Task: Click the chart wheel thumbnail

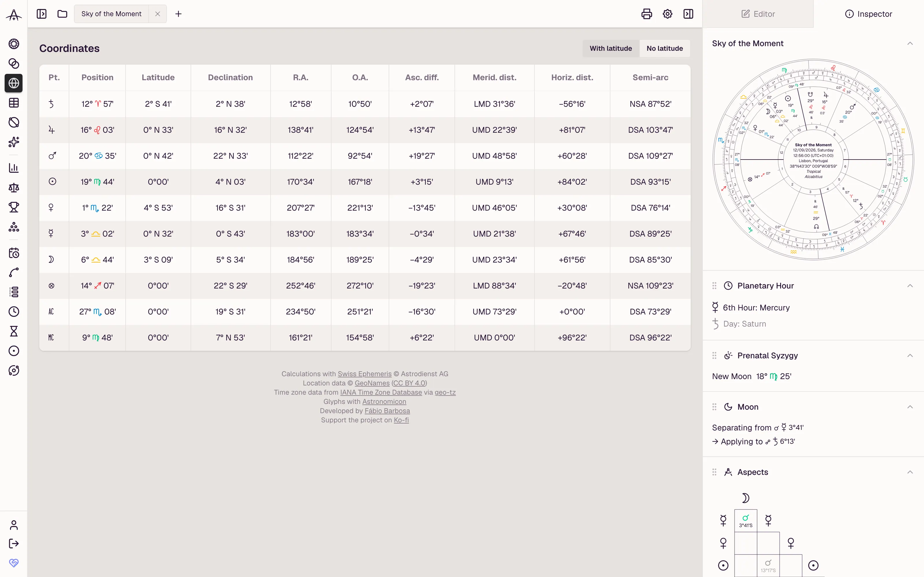Action: tap(813, 160)
